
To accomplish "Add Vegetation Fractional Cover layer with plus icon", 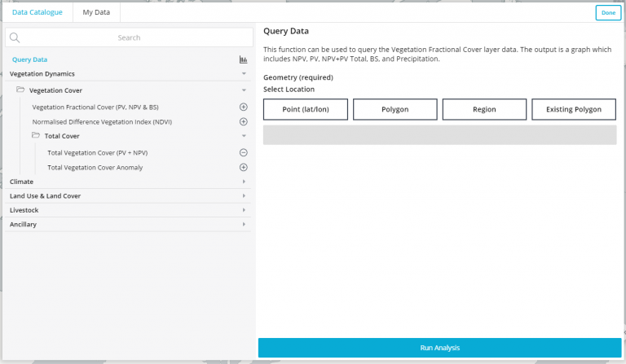I will pyautogui.click(x=243, y=107).
